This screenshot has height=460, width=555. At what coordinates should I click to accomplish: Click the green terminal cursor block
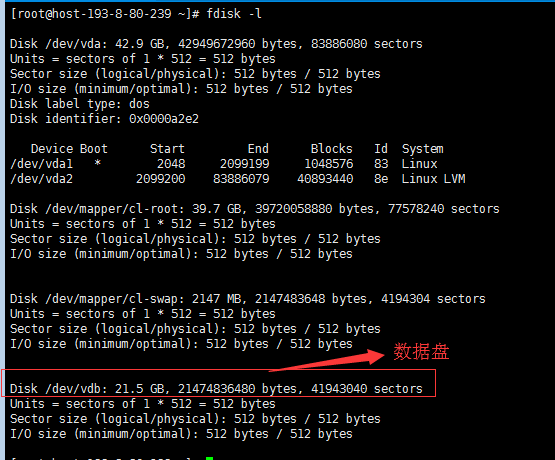pyautogui.click(x=210, y=458)
